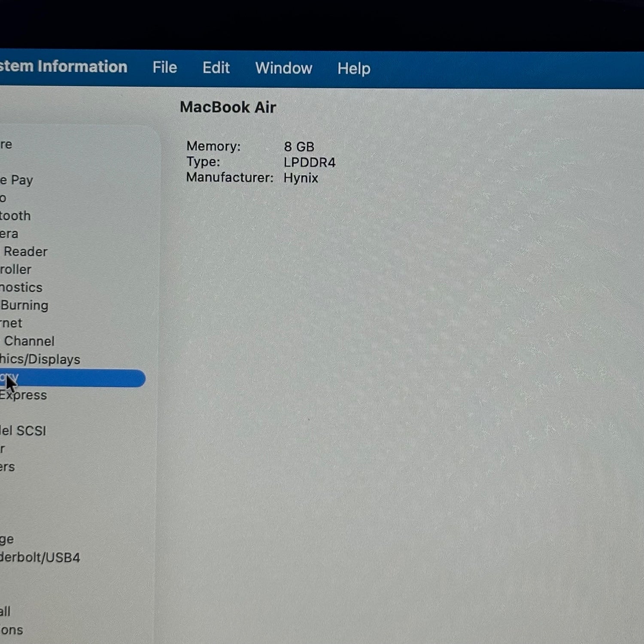Open the File menu
This screenshot has height=644, width=644.
click(x=164, y=67)
